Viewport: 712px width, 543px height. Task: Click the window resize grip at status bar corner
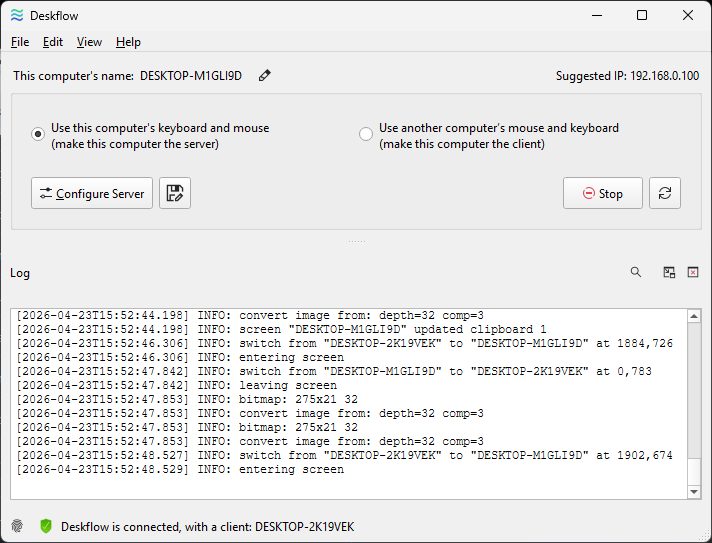[706, 537]
